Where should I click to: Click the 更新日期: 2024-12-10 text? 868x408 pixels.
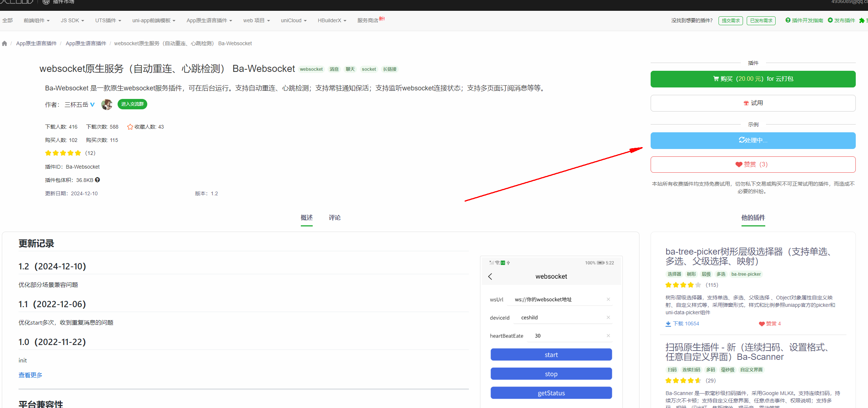point(72,194)
